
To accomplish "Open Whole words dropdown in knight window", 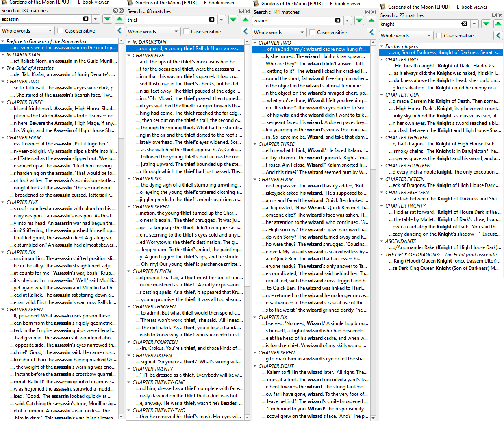I will pos(406,35).
